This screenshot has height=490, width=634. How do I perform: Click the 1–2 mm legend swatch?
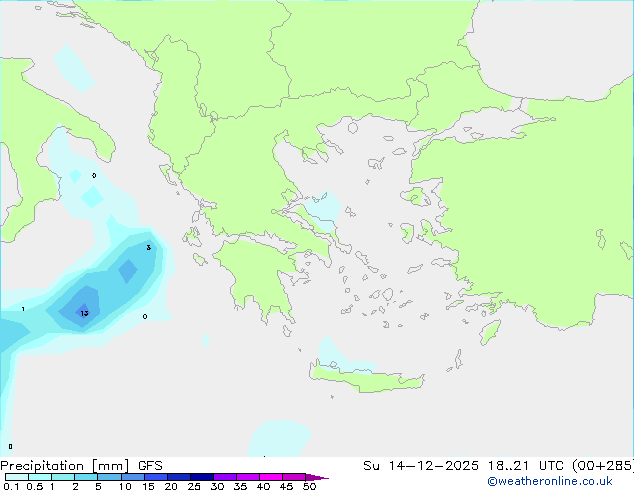pyautogui.click(x=63, y=477)
